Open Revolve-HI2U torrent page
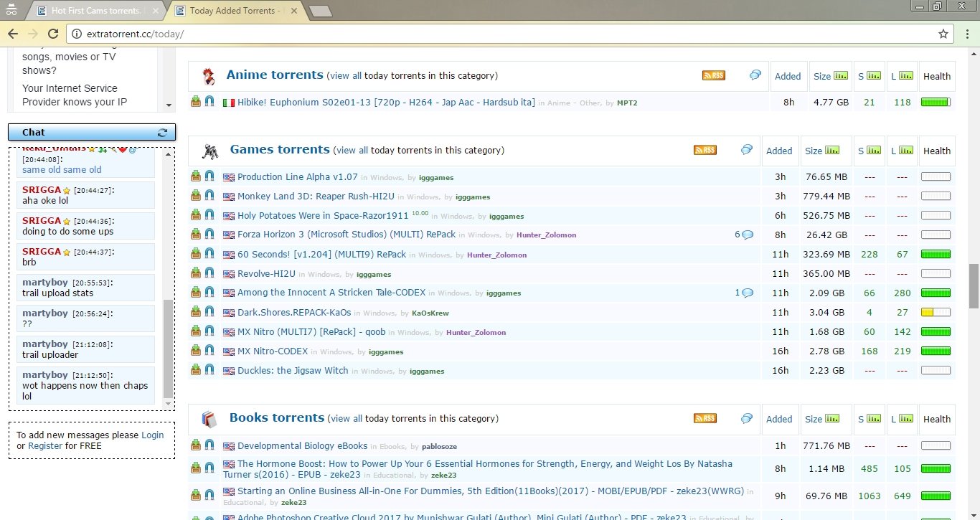The width and height of the screenshot is (980, 520). click(266, 273)
